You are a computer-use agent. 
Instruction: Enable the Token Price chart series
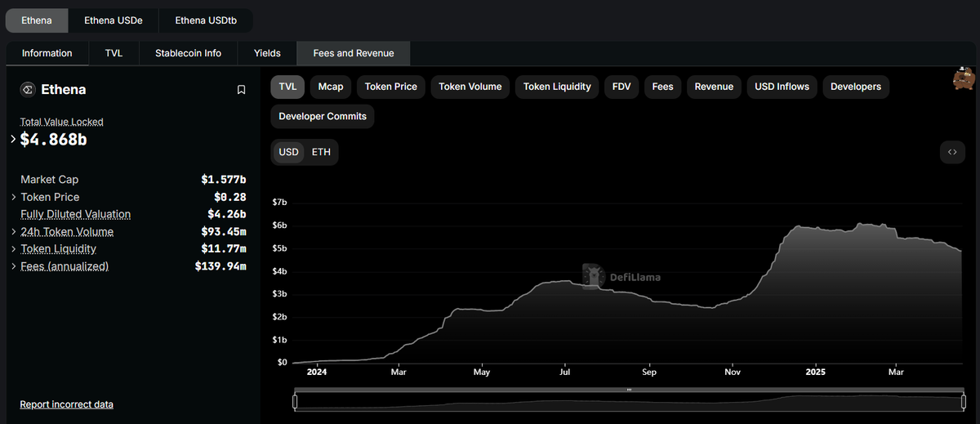click(x=391, y=87)
